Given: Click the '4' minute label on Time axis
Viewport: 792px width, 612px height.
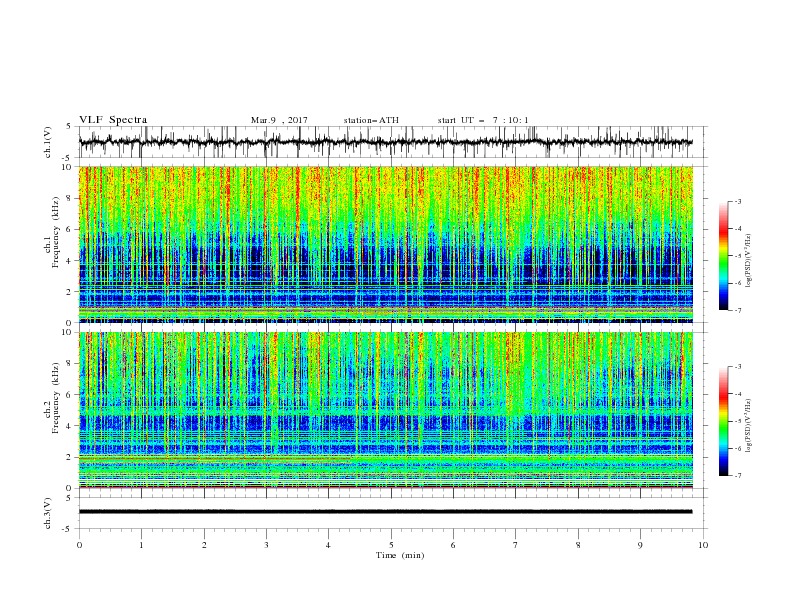Looking at the screenshot, I should [328, 545].
